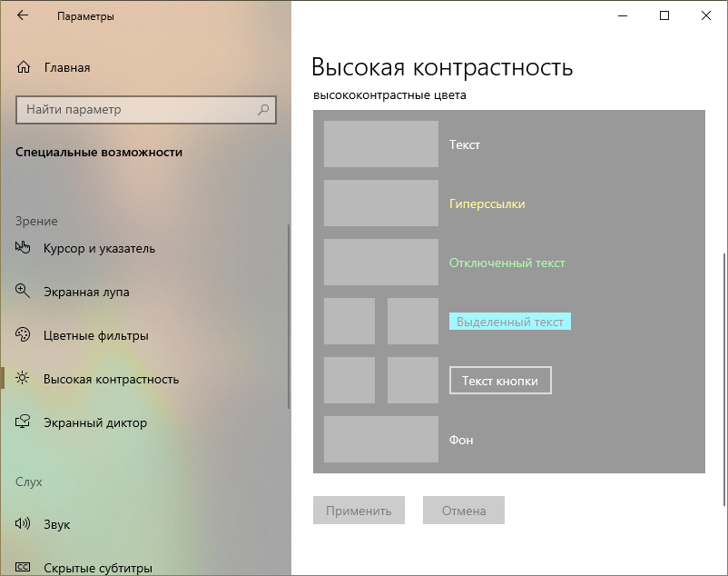Viewport: 728px width, 576px height.
Task: Open Цветные фильтры settings page
Action: tap(95, 335)
